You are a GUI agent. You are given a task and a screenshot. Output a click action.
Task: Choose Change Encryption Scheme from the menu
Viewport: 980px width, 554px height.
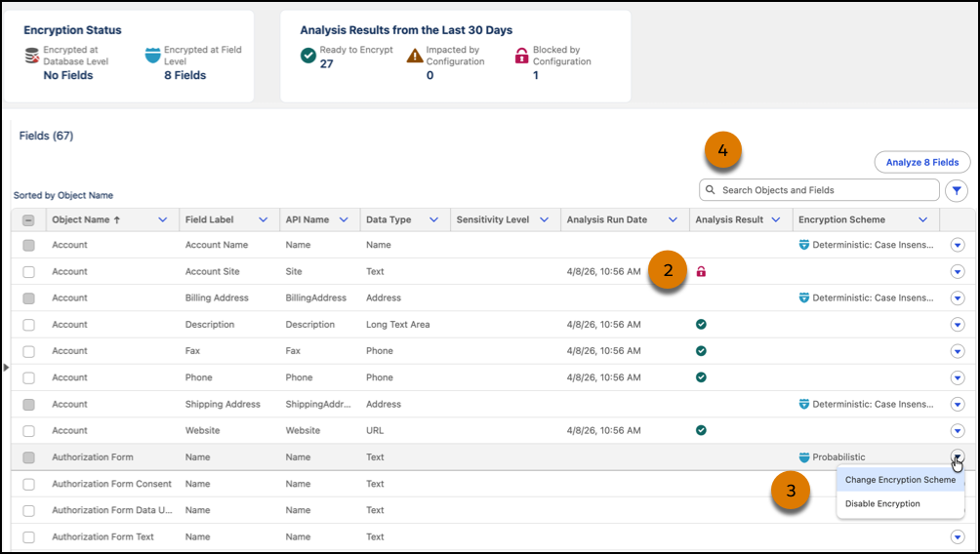coord(900,480)
